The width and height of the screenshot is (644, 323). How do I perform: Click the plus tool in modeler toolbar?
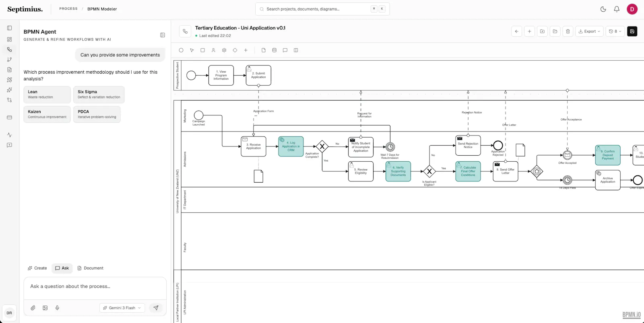(x=246, y=50)
